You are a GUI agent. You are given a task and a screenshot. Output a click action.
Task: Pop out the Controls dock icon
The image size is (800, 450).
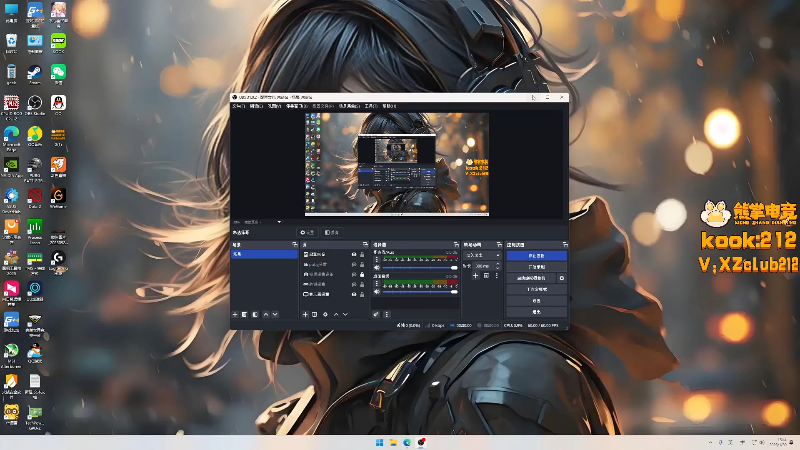565,245
